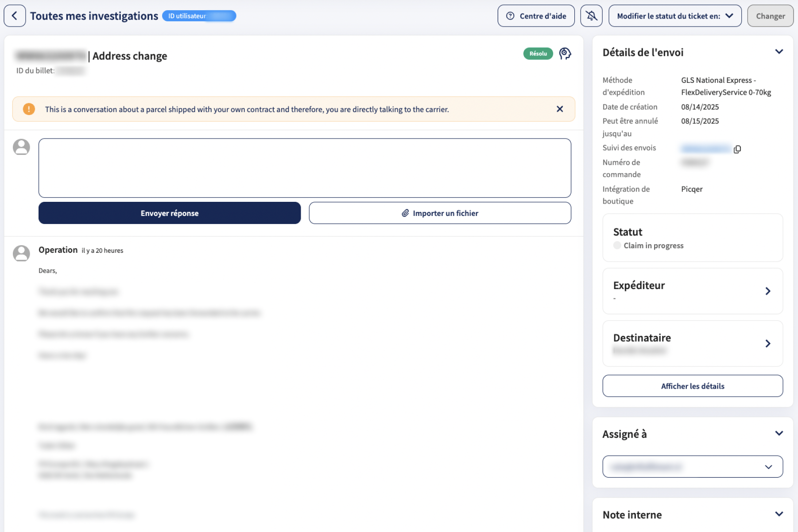This screenshot has width=798, height=532.
Task: Click the 'Claim in progress' status text
Action: [653, 246]
